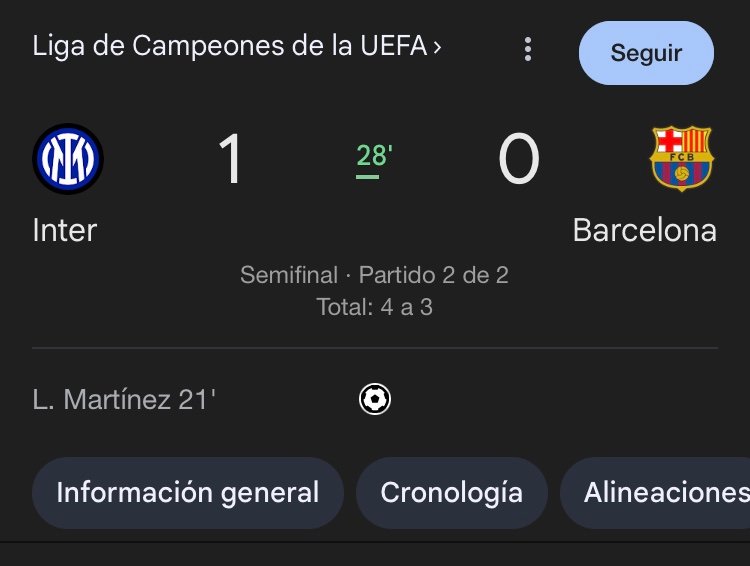Switch to the Cronología tab
Image resolution: width=750 pixels, height=566 pixels.
(x=452, y=493)
